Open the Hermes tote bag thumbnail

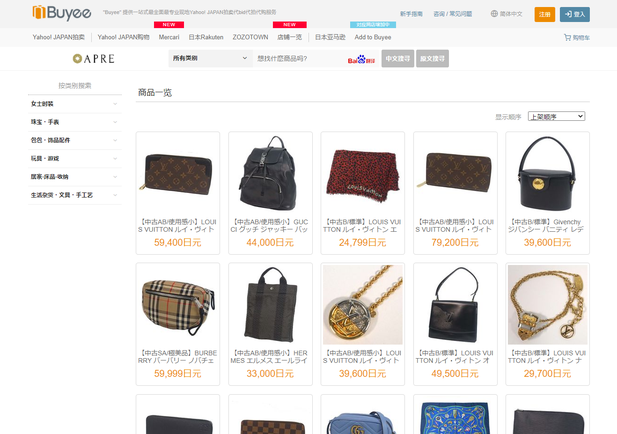270,305
